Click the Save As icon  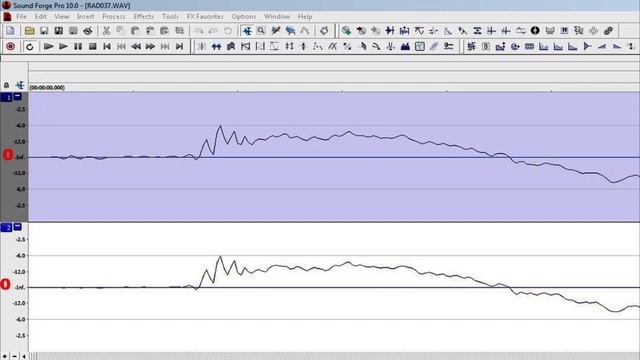pyautogui.click(x=59, y=31)
